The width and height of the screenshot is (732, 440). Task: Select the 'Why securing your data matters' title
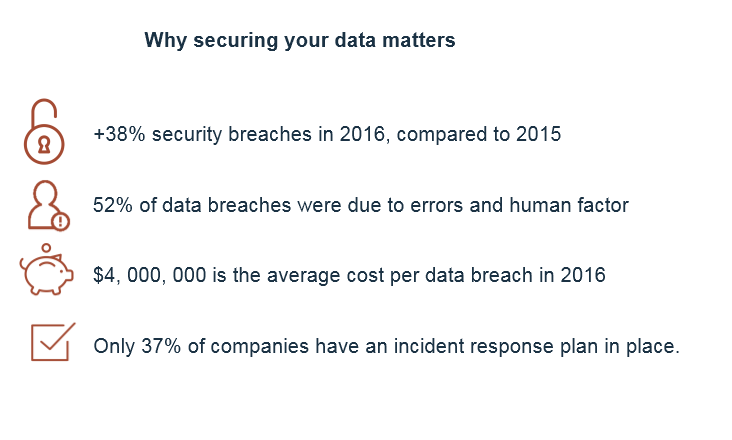300,40
